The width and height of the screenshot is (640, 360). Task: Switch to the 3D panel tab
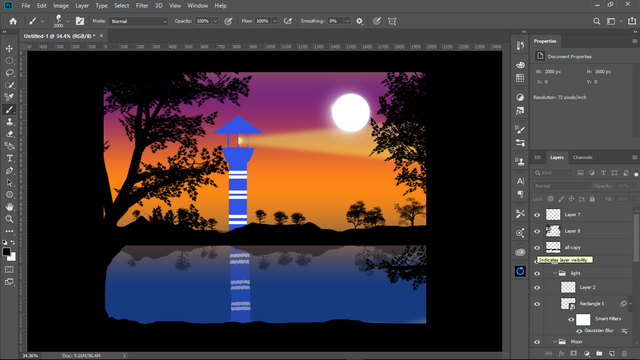[x=537, y=158]
